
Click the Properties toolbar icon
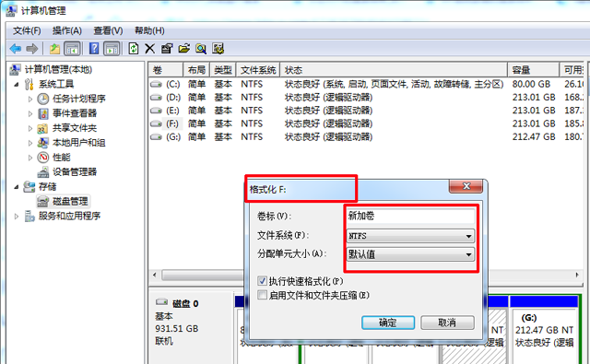tap(166, 49)
